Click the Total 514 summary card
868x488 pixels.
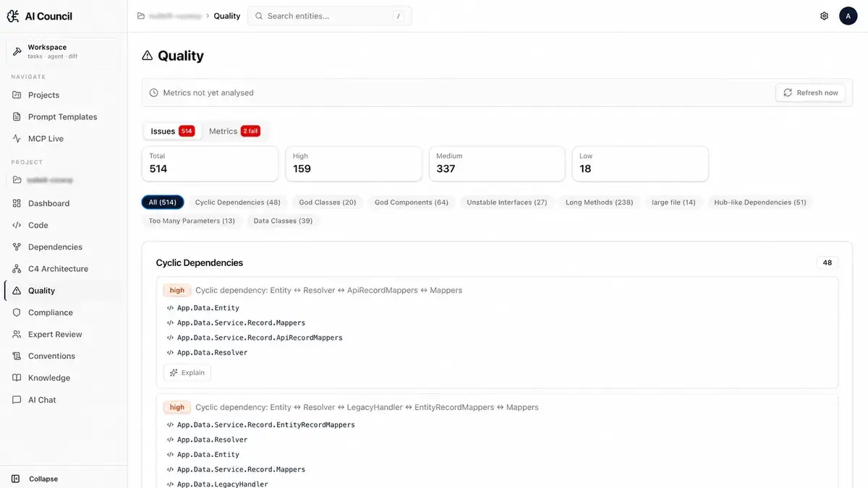210,163
